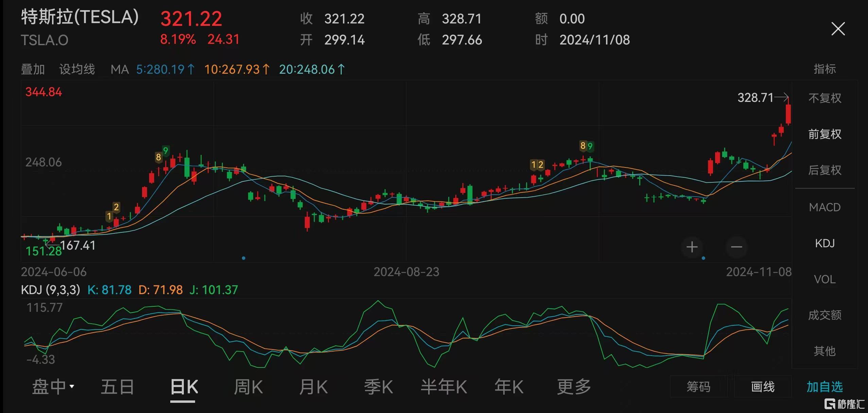This screenshot has width=868, height=413.
Task: Switch to the 半年K tab
Action: pyautogui.click(x=444, y=387)
